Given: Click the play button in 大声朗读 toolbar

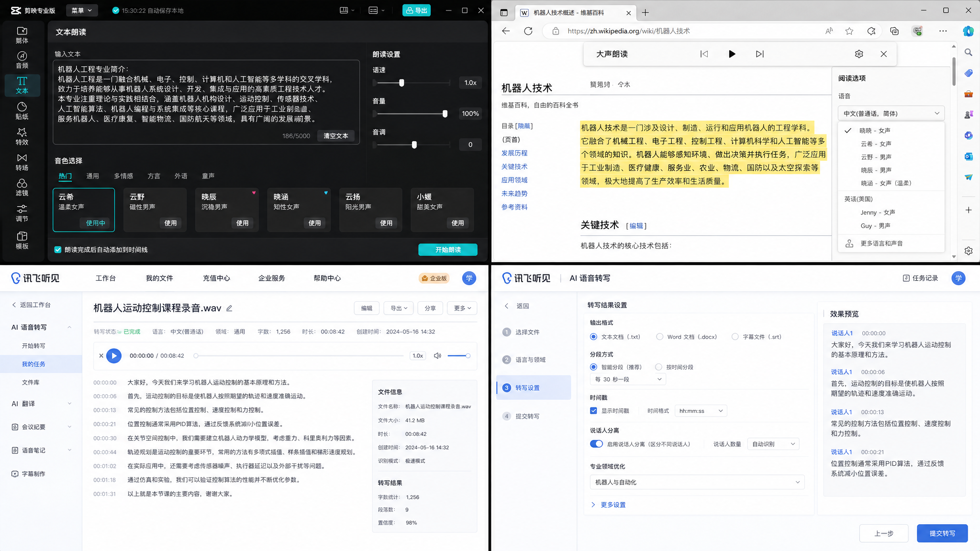Looking at the screenshot, I should 732,54.
